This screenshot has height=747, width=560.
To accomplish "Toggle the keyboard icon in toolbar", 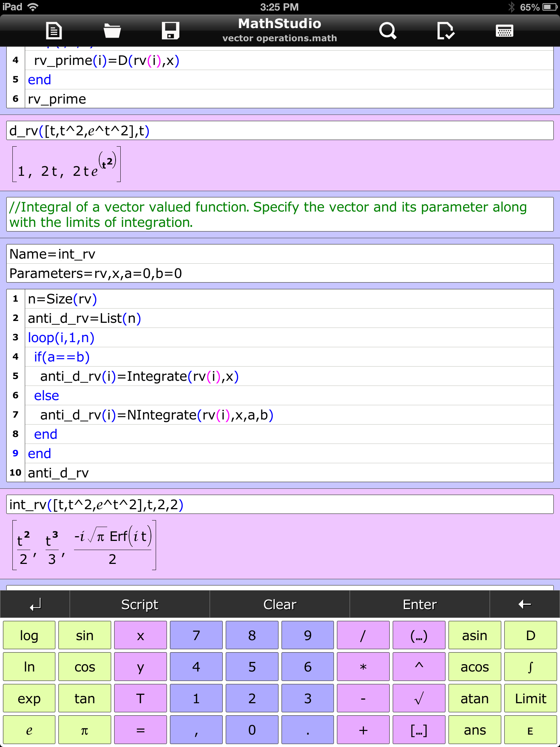I will point(505,31).
